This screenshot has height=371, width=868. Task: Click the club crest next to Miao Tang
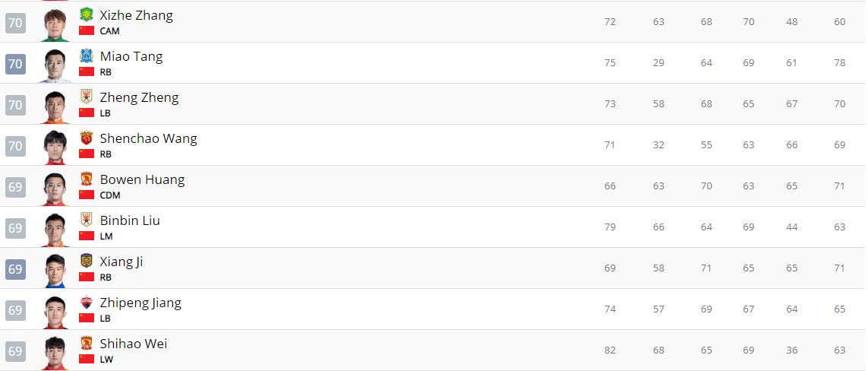tap(87, 55)
